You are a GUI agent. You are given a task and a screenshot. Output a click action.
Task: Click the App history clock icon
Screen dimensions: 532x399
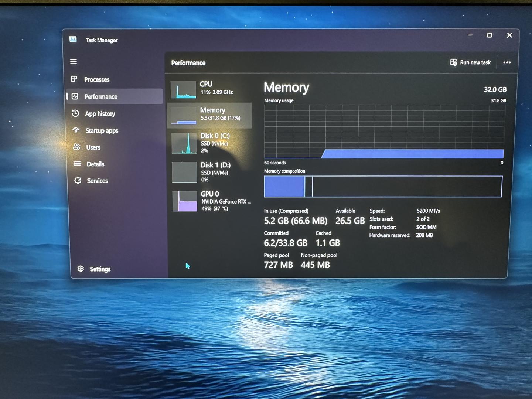tap(75, 113)
